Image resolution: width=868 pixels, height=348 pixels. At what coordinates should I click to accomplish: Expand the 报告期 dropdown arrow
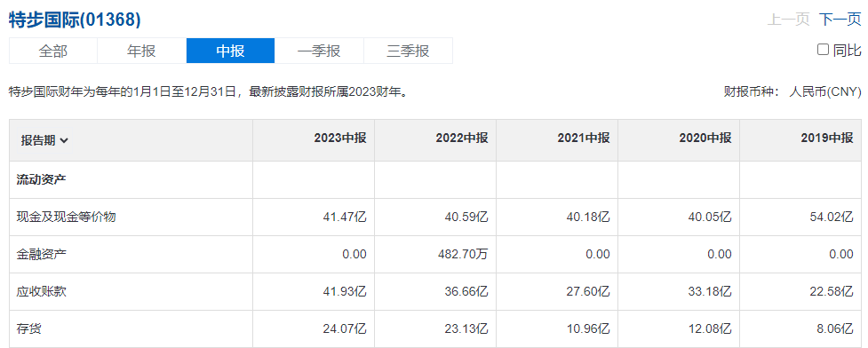[64, 140]
